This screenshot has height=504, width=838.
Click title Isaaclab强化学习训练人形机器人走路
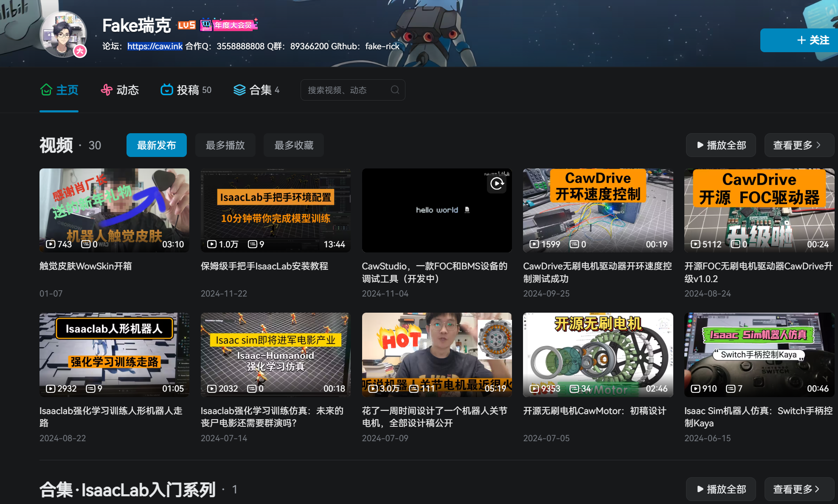pyautogui.click(x=111, y=417)
